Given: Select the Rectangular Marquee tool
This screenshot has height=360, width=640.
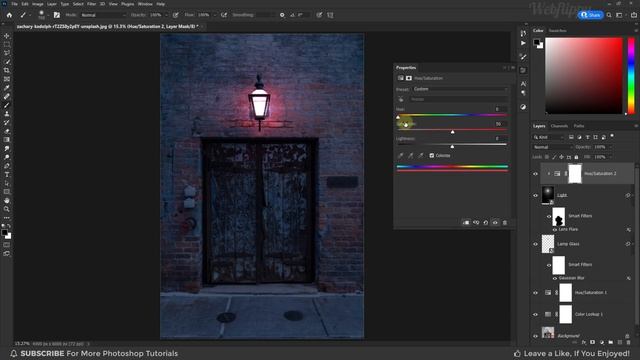Looking at the screenshot, I should pos(7,44).
